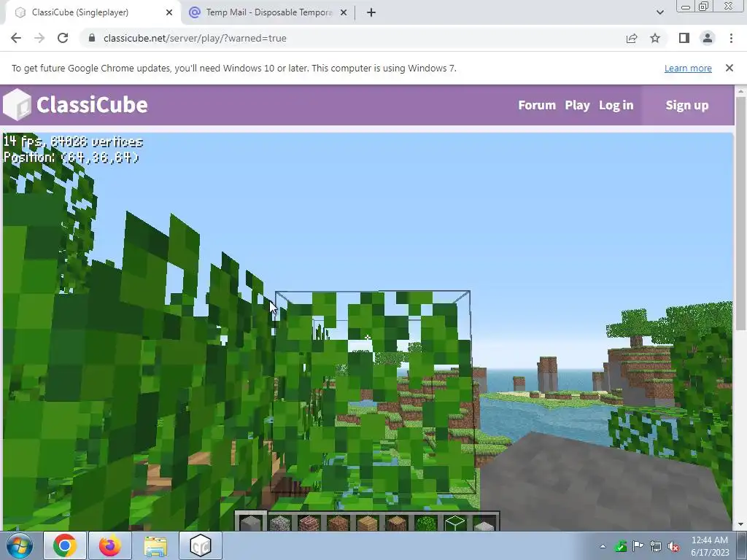The width and height of the screenshot is (747, 560).
Task: Open the network tray icon
Action: click(x=656, y=546)
